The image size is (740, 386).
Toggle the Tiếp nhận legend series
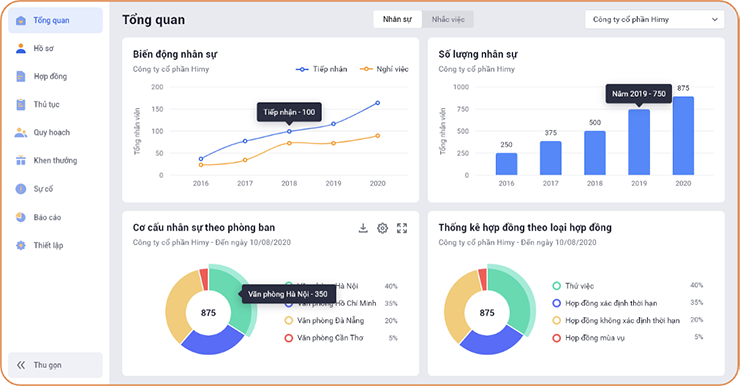(x=321, y=69)
